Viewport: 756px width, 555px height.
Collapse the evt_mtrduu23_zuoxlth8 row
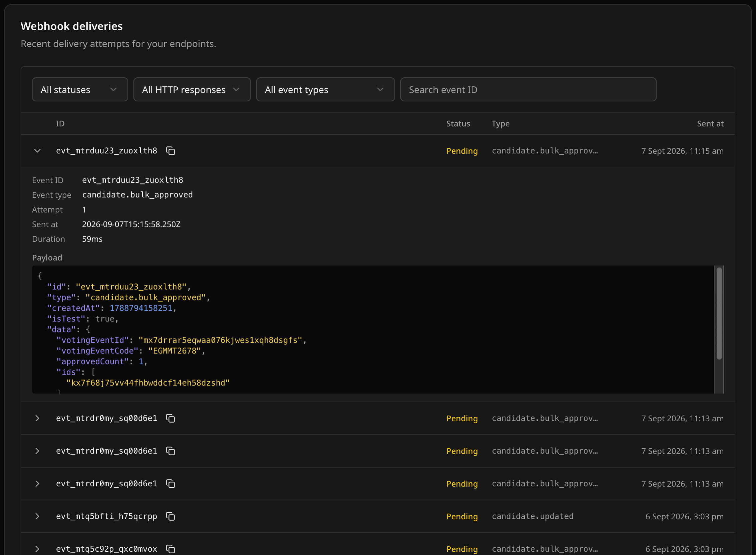(37, 151)
